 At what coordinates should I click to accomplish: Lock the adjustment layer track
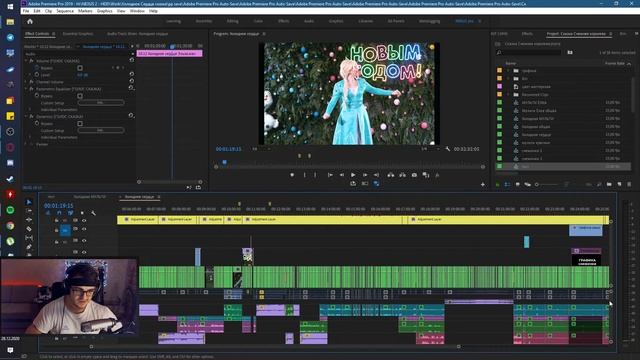[x=56, y=220]
